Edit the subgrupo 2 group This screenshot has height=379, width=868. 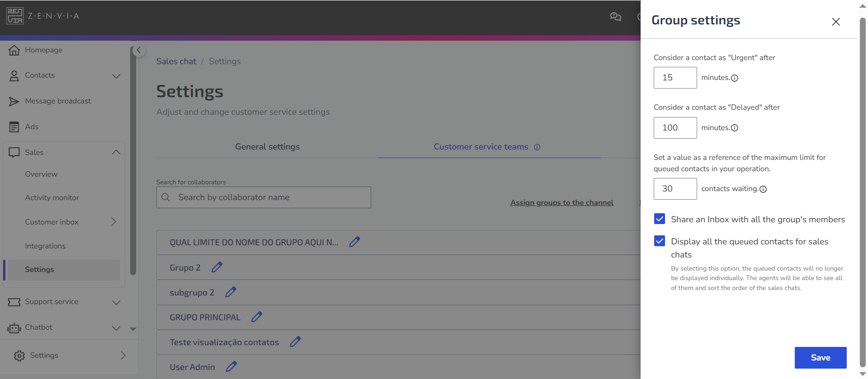tap(231, 292)
